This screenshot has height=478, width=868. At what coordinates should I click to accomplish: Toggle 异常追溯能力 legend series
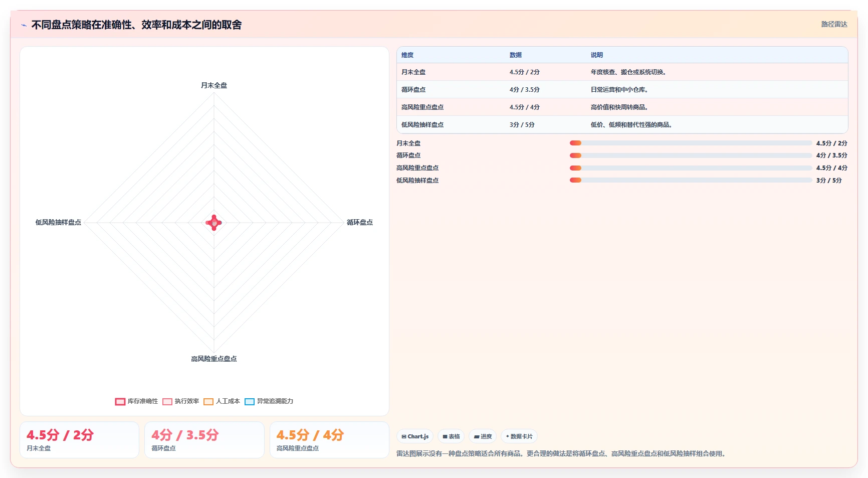(269, 401)
